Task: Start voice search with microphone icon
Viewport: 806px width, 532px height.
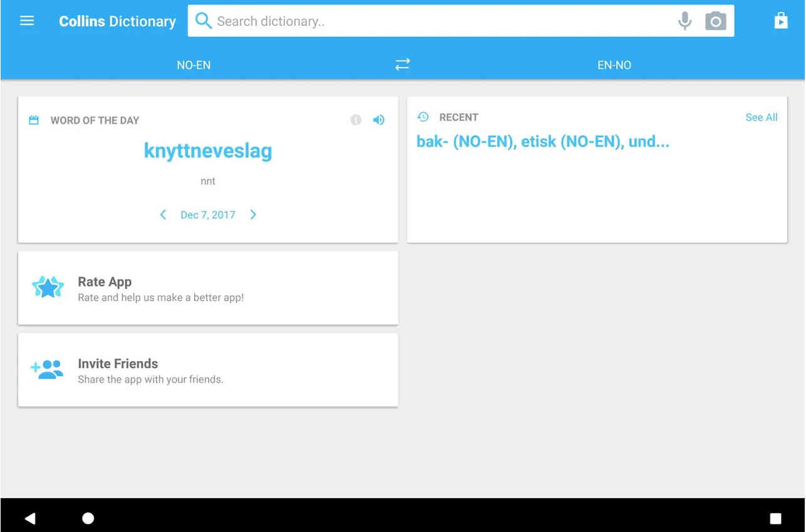Action: pyautogui.click(x=685, y=21)
